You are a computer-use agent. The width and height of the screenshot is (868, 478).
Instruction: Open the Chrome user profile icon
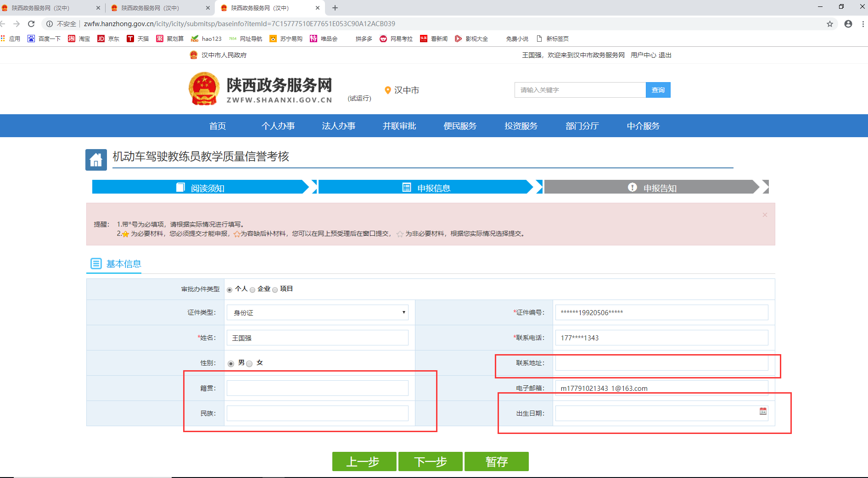click(848, 24)
